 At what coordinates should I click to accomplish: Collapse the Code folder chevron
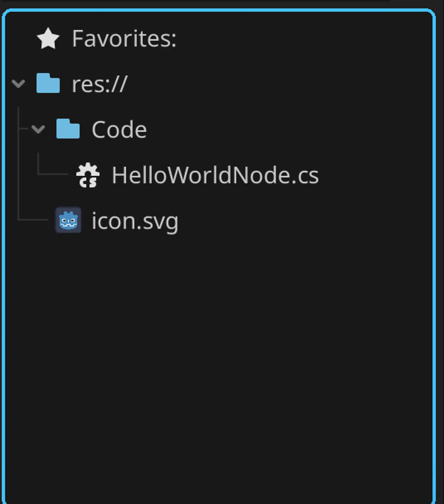point(38,129)
